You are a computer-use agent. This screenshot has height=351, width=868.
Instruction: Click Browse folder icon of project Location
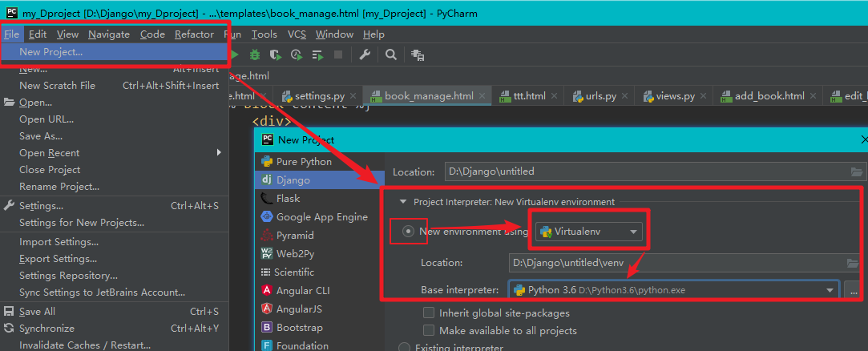[x=856, y=171]
